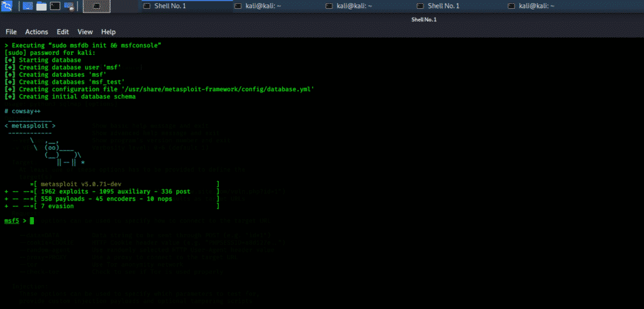Click the 'Starting database' line
644x309 pixels.
click(x=43, y=60)
